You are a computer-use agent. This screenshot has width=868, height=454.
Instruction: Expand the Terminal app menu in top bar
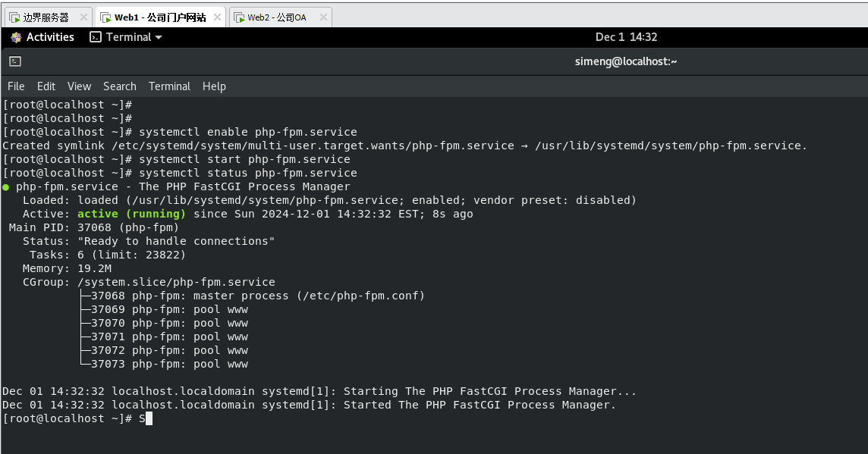tap(126, 37)
